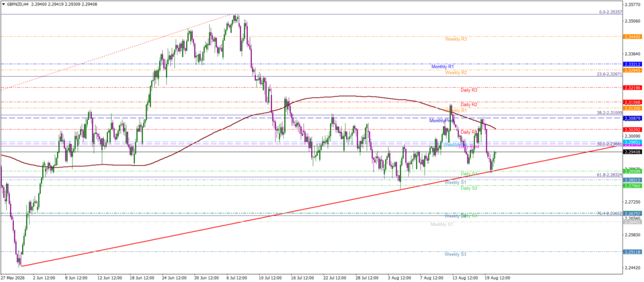This screenshot has height=282, width=644.
Task: Click the 2.27250 price scale value
Action: (x=633, y=202)
